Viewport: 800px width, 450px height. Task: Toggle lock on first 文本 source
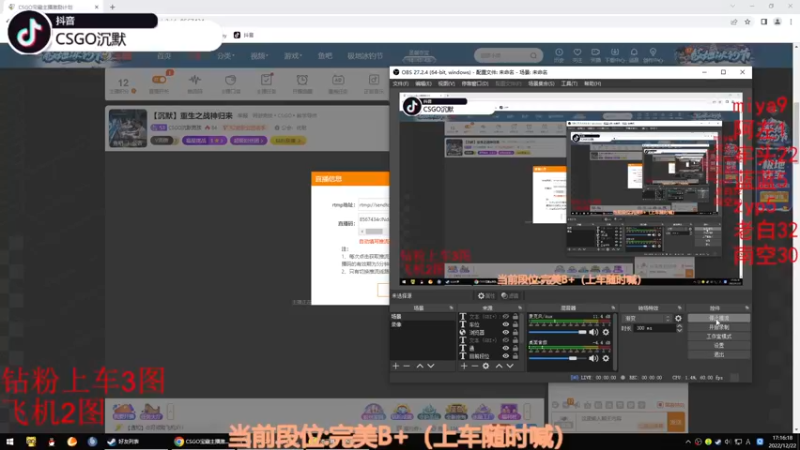[x=515, y=317]
